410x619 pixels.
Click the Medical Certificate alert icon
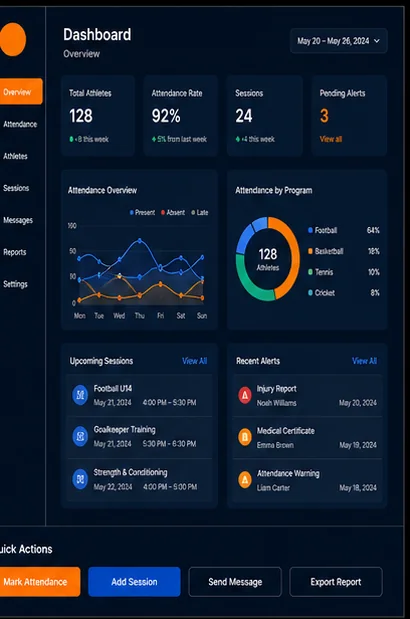[245, 437]
